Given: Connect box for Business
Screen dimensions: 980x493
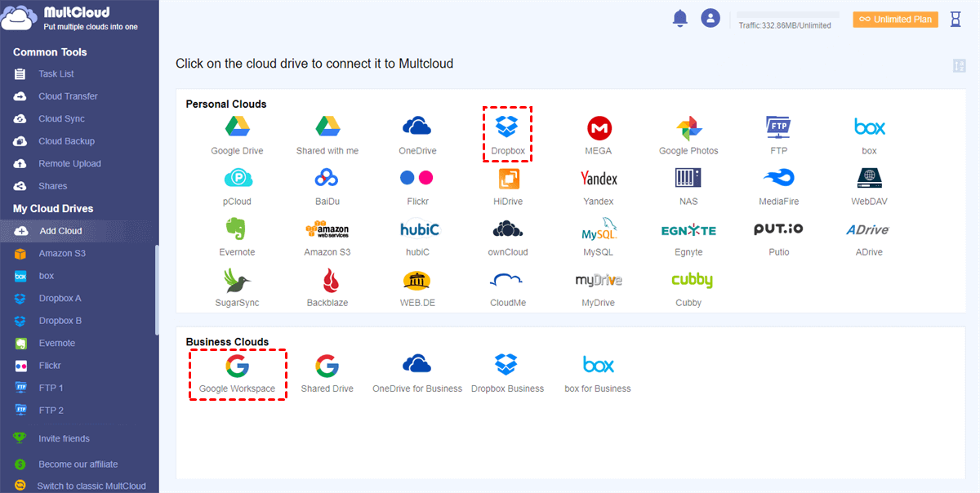Looking at the screenshot, I should click(x=598, y=375).
